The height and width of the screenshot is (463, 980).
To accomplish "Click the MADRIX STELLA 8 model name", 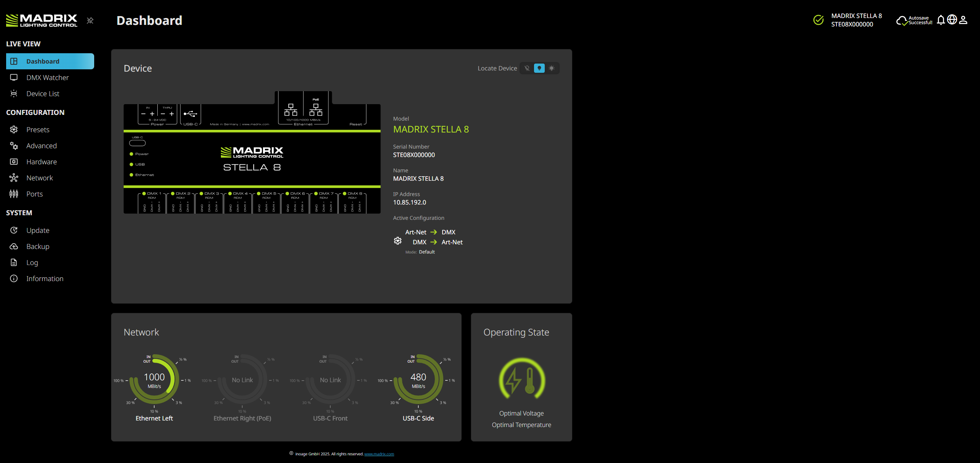I will 431,129.
